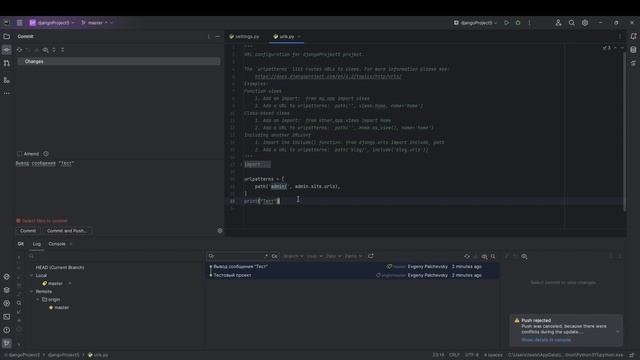Open the main hamburger menu
640x360 pixels.
coord(19,23)
